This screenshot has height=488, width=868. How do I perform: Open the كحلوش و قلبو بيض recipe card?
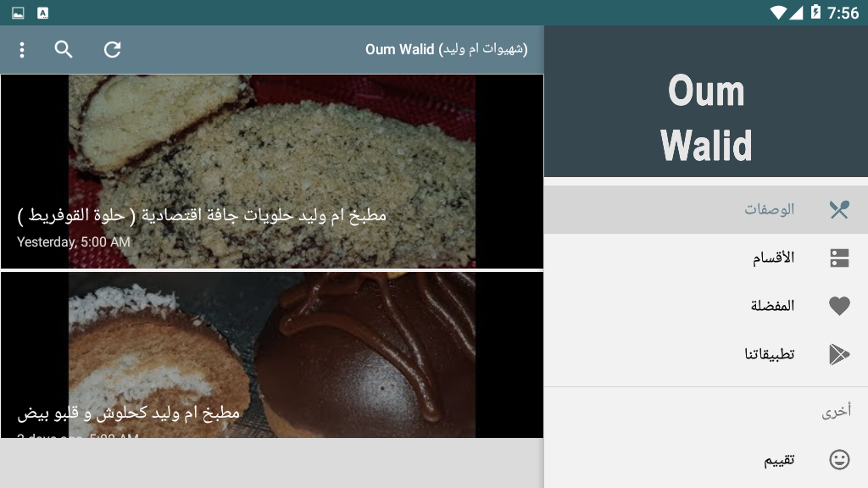click(x=272, y=355)
